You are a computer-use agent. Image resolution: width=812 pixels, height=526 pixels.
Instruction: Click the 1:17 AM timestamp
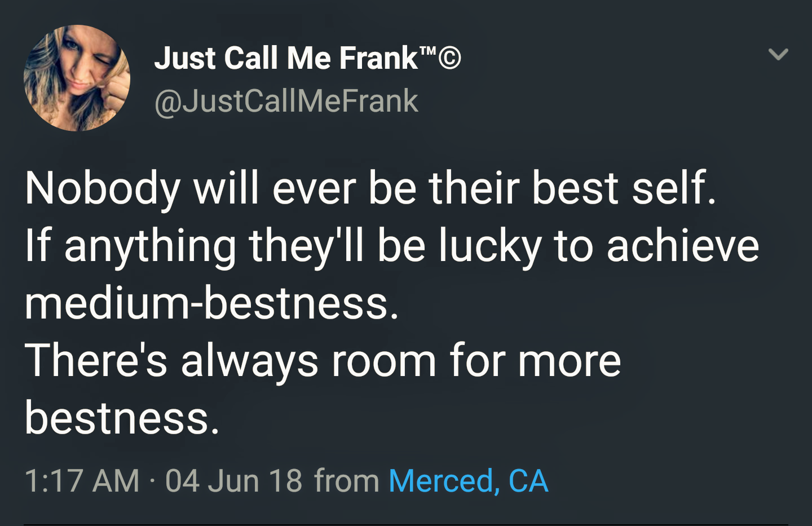point(82,481)
